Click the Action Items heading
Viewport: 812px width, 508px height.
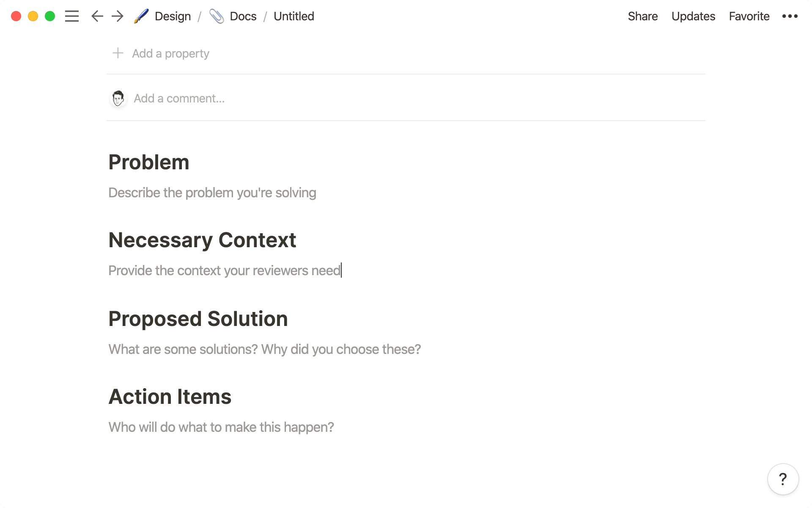click(x=170, y=396)
